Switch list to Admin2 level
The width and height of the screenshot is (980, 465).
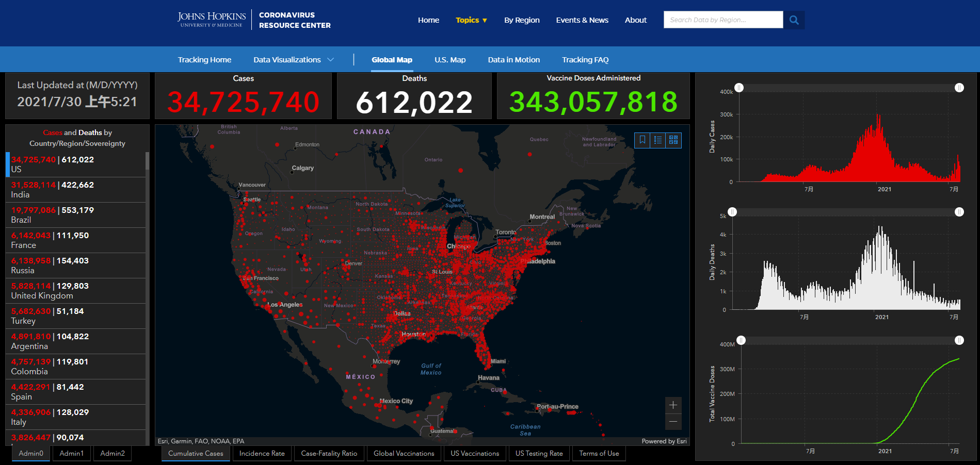(x=113, y=454)
